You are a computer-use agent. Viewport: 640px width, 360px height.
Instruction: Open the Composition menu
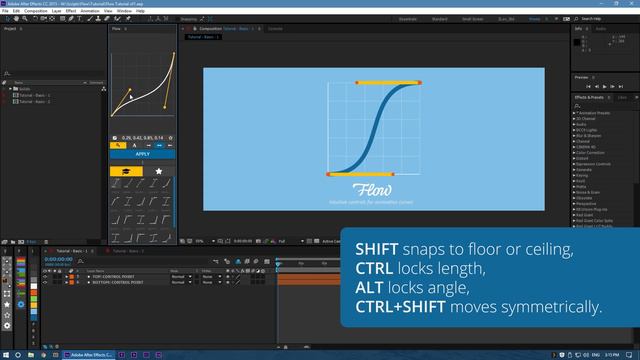(x=36, y=11)
